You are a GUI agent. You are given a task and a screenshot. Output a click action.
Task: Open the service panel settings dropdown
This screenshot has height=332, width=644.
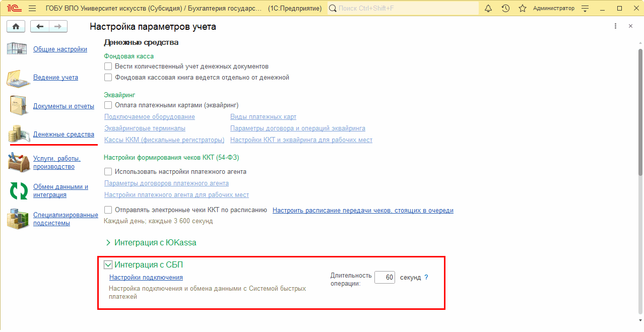[585, 9]
